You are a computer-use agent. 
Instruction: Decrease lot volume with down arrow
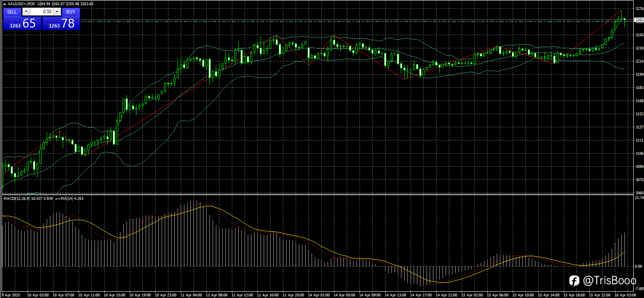pyautogui.click(x=26, y=12)
